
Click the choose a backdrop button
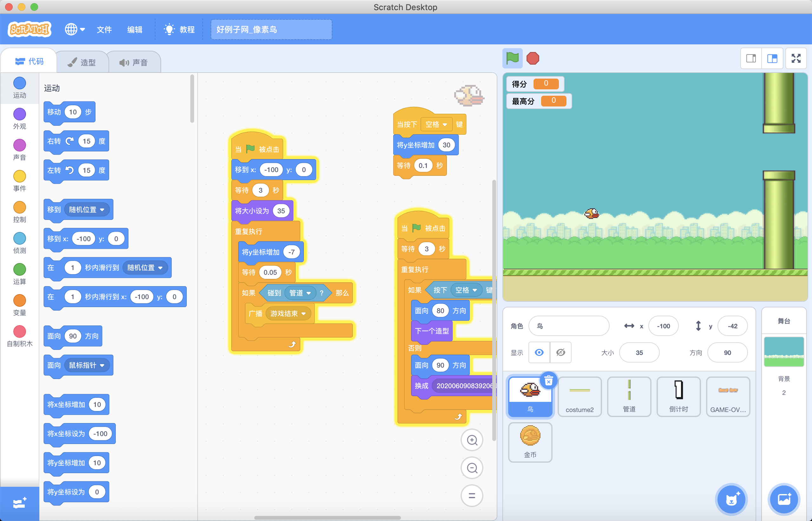[784, 499]
